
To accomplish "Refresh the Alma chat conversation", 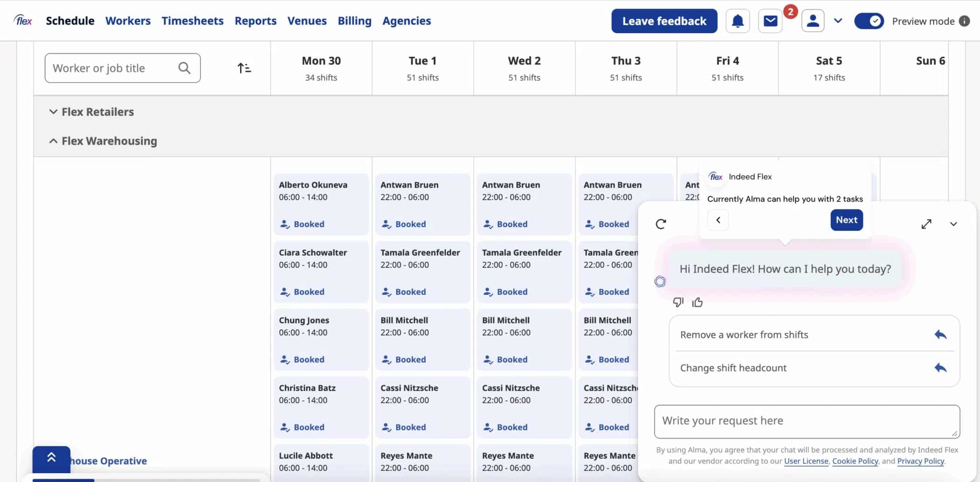I will pos(661,224).
